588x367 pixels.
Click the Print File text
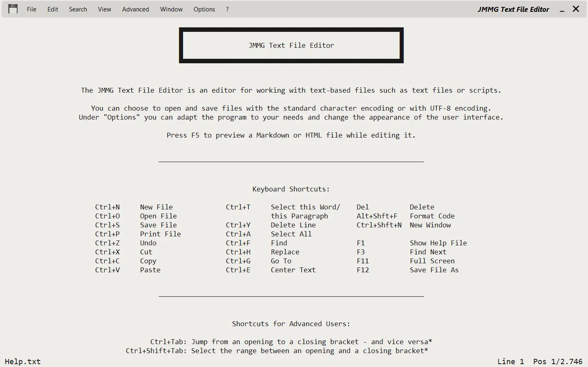[x=161, y=234]
